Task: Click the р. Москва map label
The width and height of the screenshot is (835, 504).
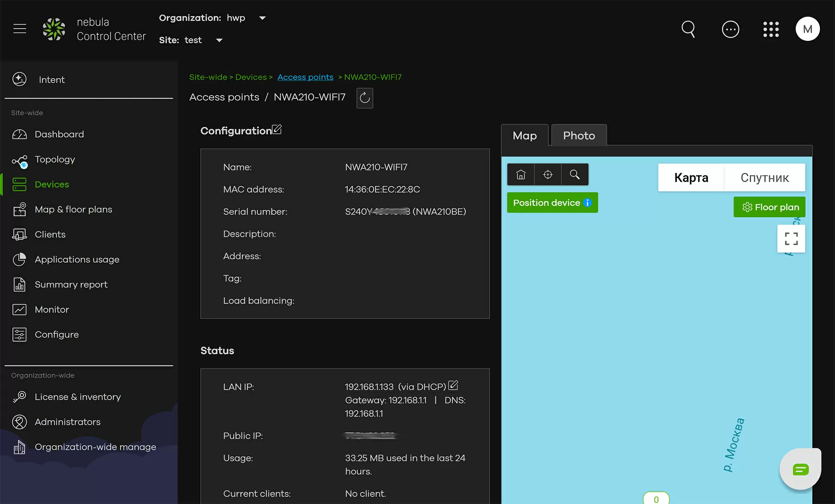Action: 734,445
